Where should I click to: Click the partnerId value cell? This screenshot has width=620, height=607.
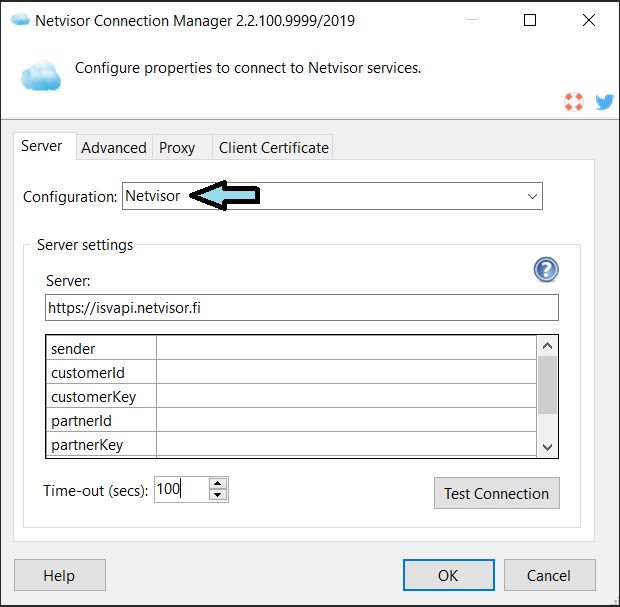(x=346, y=420)
